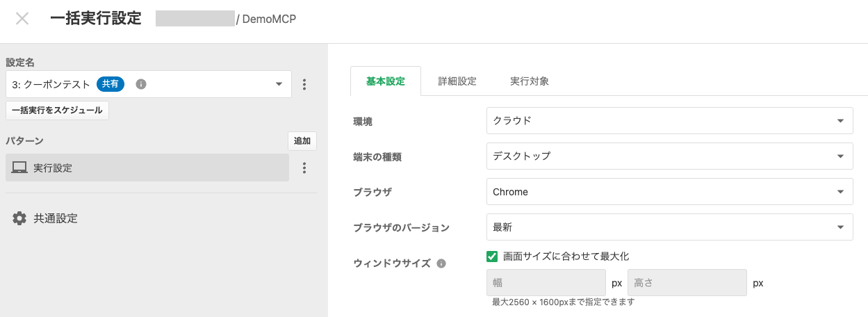Switch to the 実行対象 tab

pyautogui.click(x=530, y=81)
